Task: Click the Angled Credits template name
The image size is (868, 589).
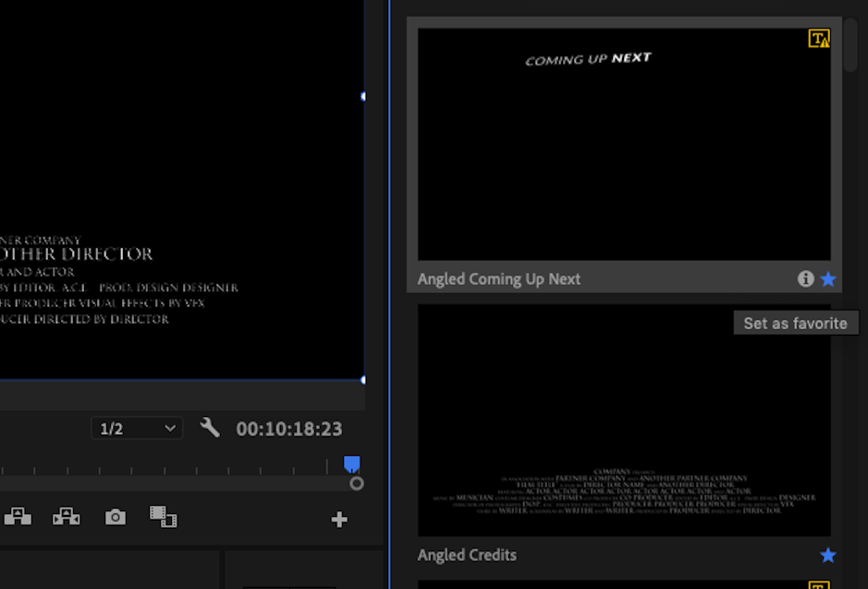Action: (467, 555)
